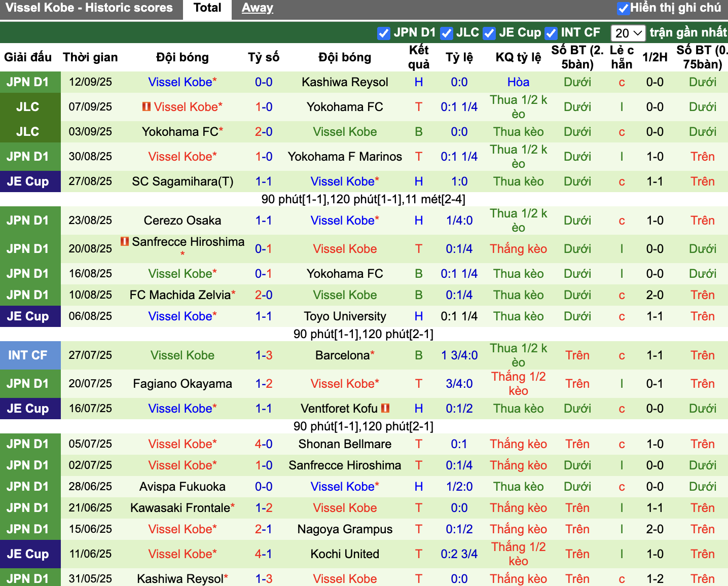The image size is (728, 586).
Task: Click red card icon beside Sanfrecce Hiroshima 20/08/25
Action: click(125, 241)
